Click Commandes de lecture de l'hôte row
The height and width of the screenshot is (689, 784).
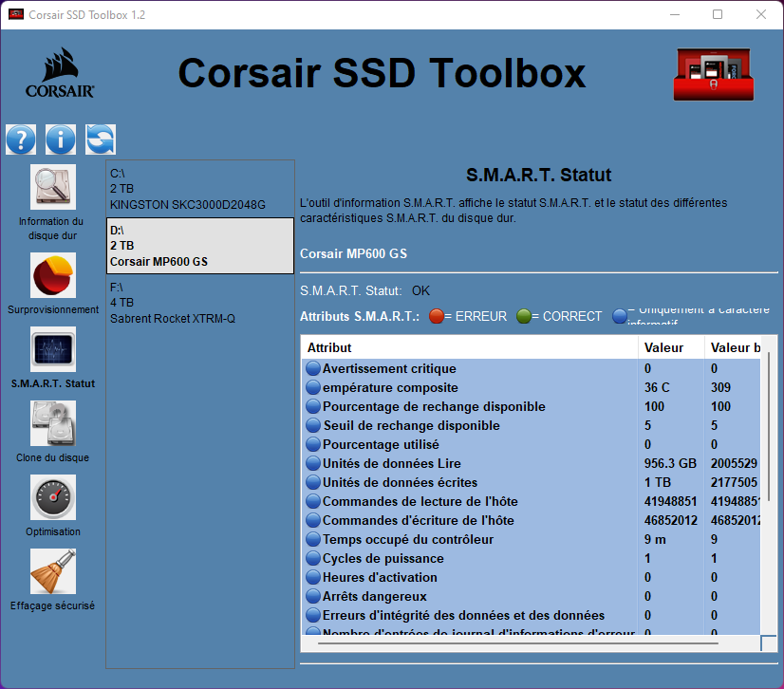pyautogui.click(x=531, y=501)
